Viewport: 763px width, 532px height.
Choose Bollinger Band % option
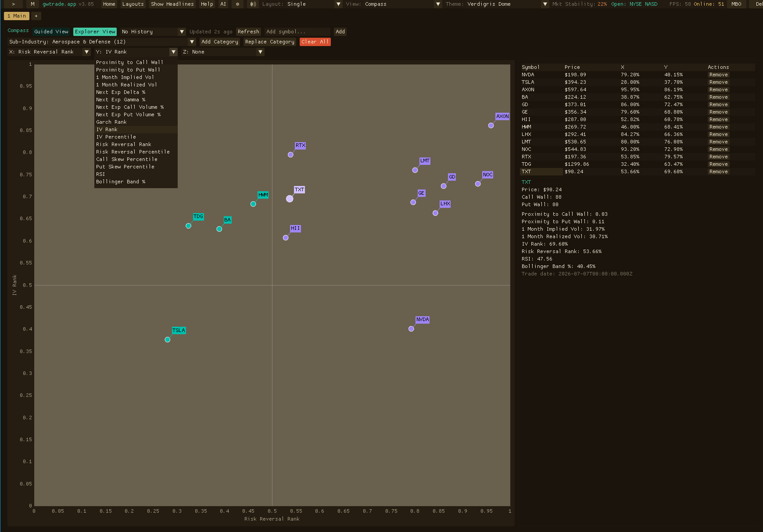[136, 182]
